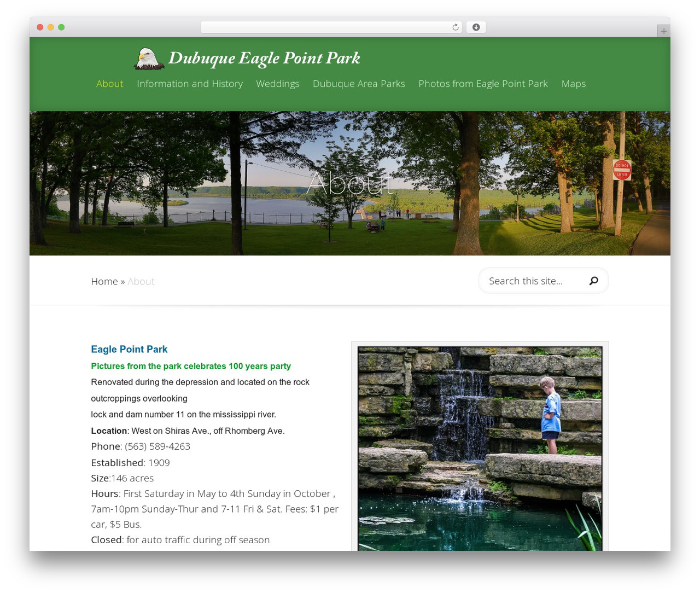The width and height of the screenshot is (700, 593).
Task: Add a new browser tab
Action: pos(663,31)
